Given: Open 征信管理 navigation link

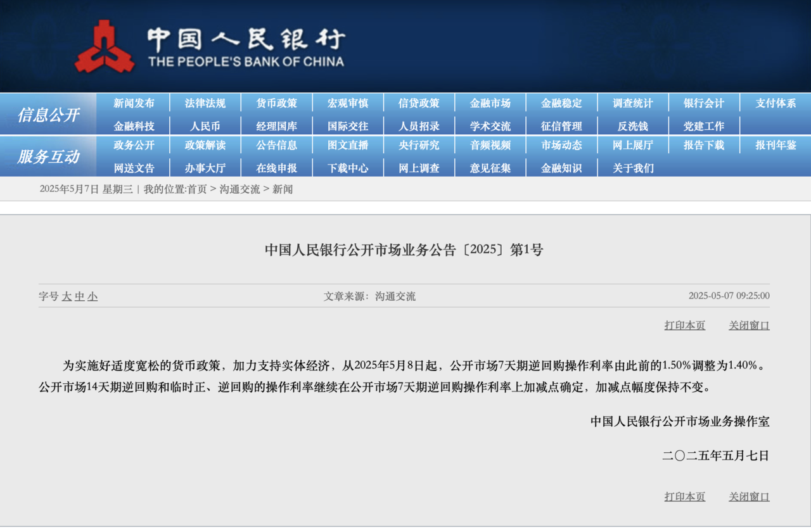Looking at the screenshot, I should pyautogui.click(x=561, y=126).
